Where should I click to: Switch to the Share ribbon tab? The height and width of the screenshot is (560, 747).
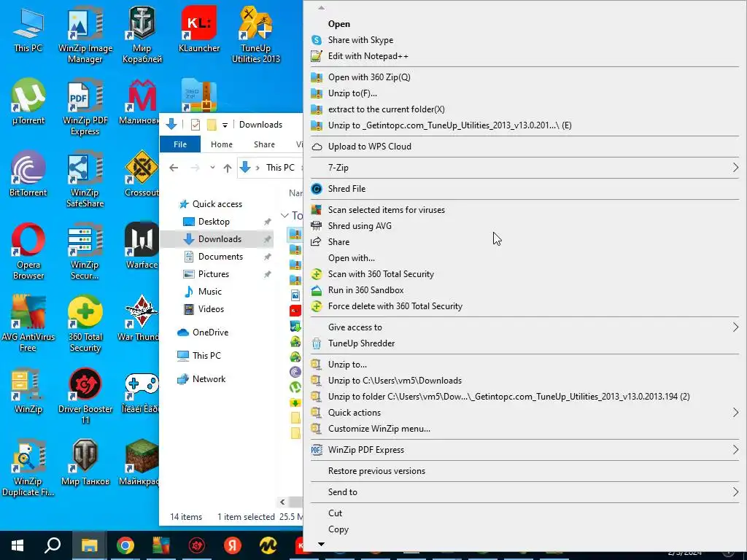pyautogui.click(x=264, y=144)
